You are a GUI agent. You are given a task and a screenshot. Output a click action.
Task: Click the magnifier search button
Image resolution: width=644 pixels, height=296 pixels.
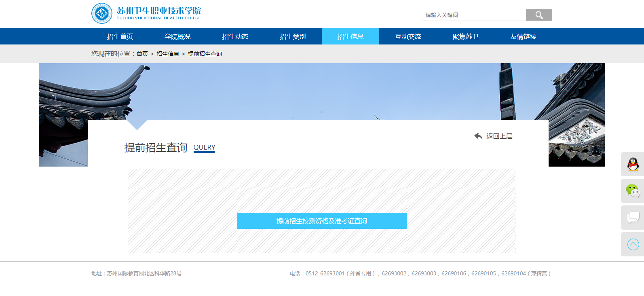(x=538, y=15)
